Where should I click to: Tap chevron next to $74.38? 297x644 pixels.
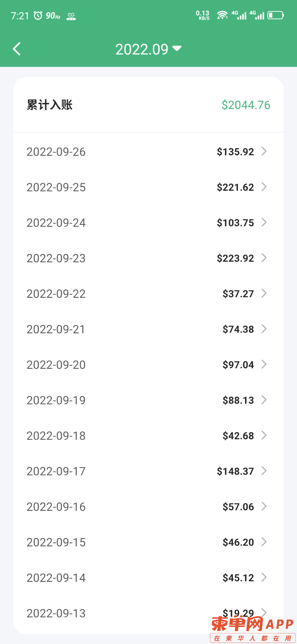[264, 329]
